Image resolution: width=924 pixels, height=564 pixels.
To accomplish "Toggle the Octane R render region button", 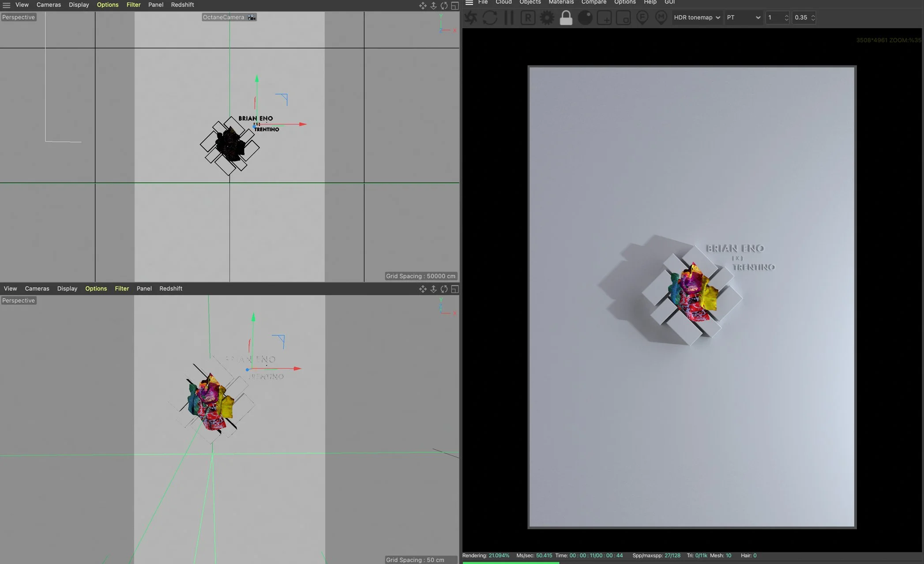I will click(x=528, y=18).
